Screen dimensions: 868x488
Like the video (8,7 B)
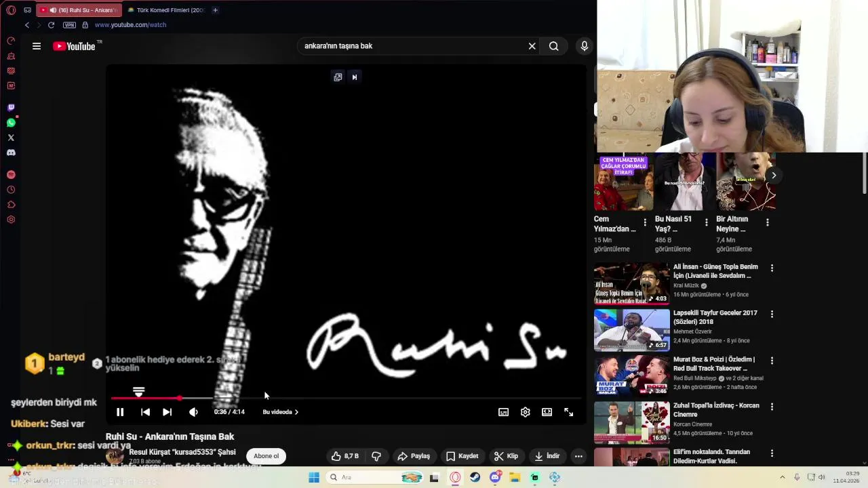[x=344, y=456]
